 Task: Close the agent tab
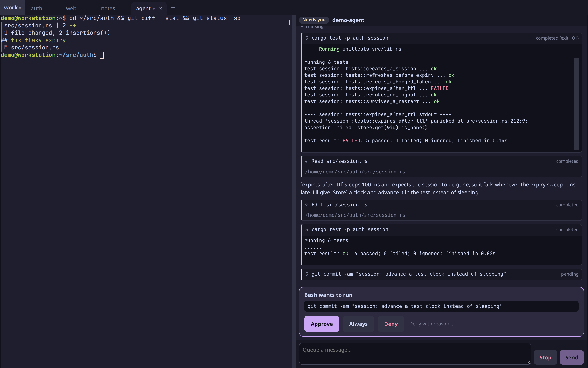(x=161, y=8)
